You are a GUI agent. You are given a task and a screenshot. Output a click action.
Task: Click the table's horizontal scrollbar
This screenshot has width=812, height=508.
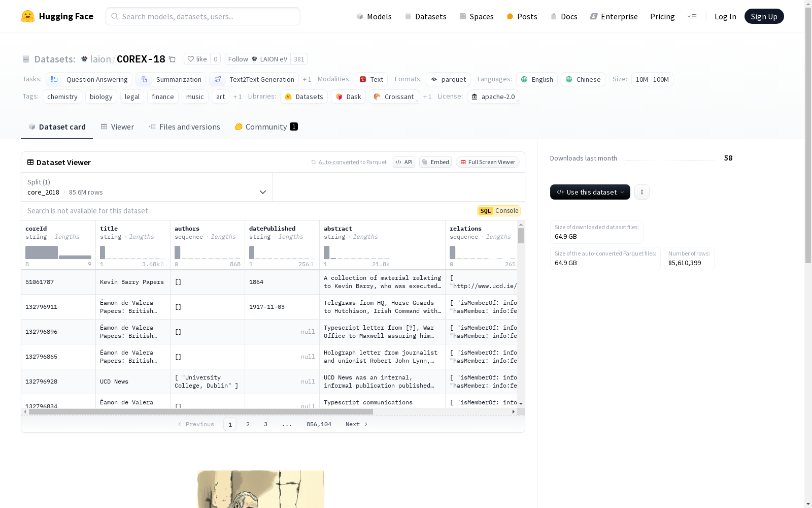point(201,411)
